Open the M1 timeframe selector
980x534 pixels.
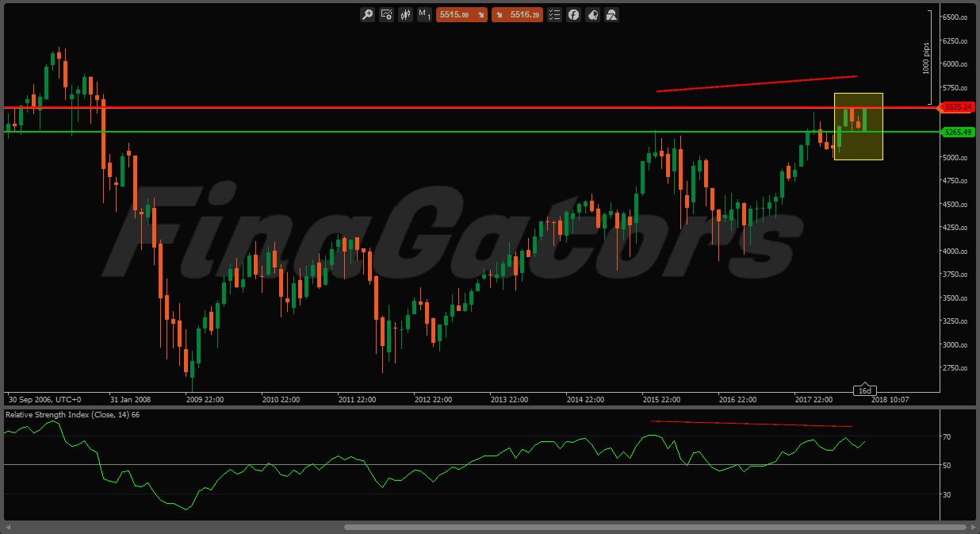[x=424, y=14]
